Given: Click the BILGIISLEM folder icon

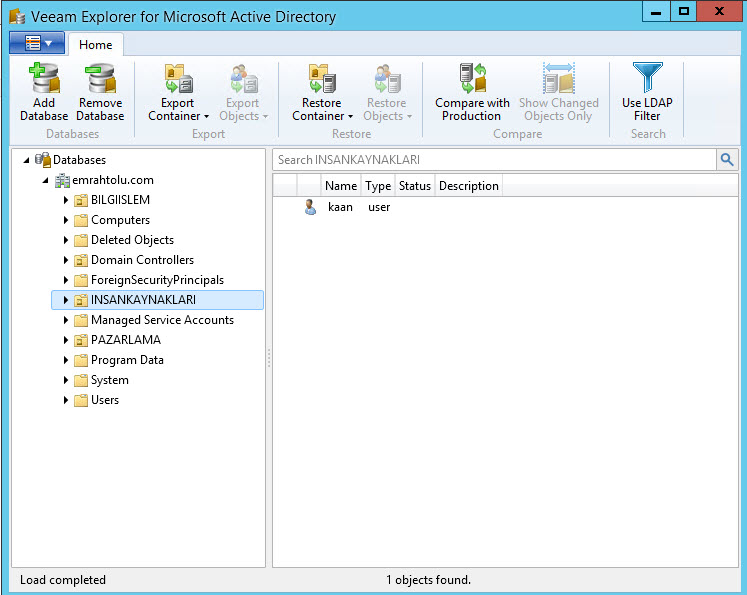Looking at the screenshot, I should pos(81,200).
